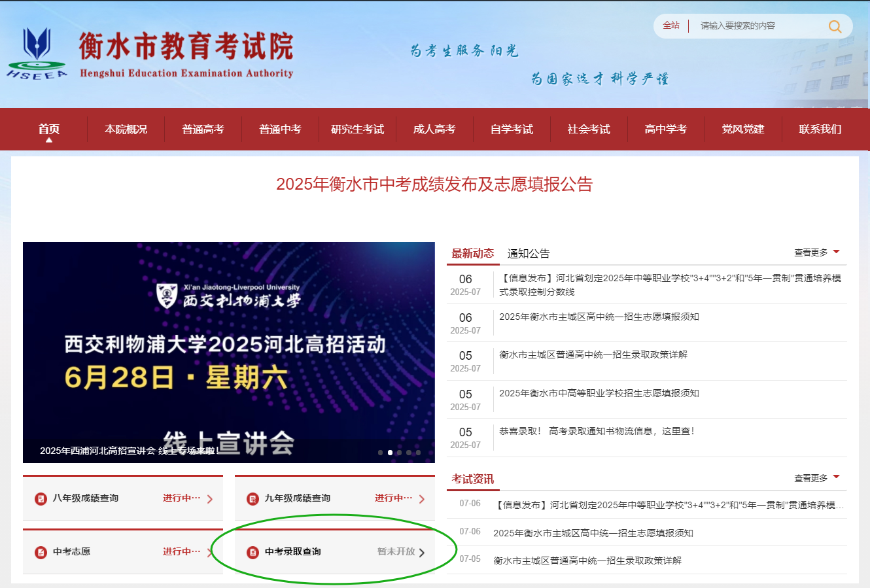
Task: Open the 【信息发布】 news item in 最新动态
Action: point(670,285)
